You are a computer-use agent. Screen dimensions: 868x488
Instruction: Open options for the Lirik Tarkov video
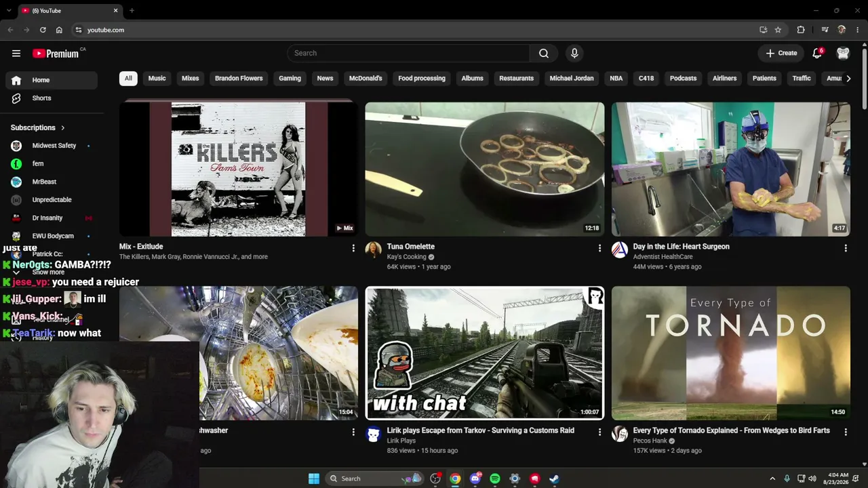599,432
